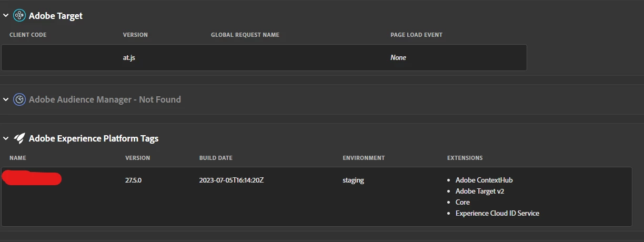Screen dimensions: 644x242
Task: Click the PAGE LOAD EVENT column header
Action: click(416, 35)
